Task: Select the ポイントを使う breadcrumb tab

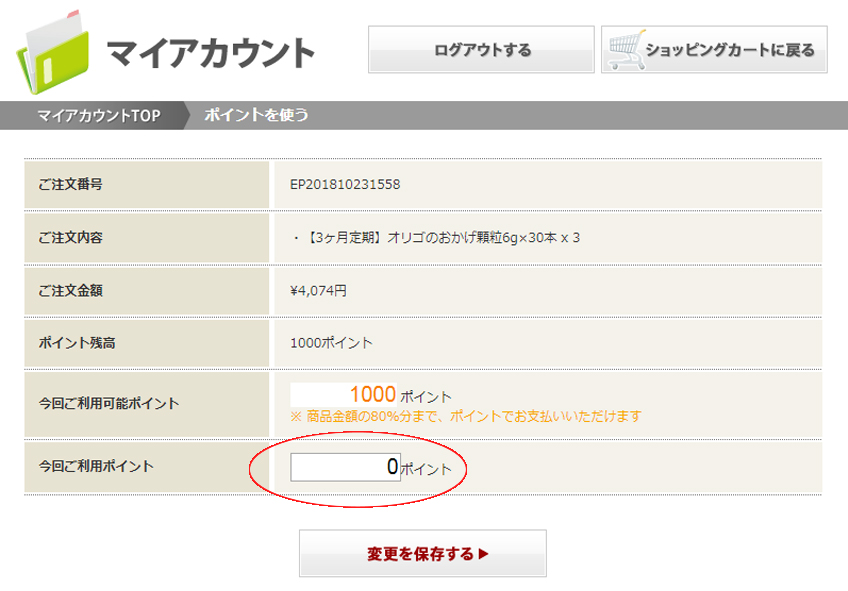Action: click(x=256, y=115)
